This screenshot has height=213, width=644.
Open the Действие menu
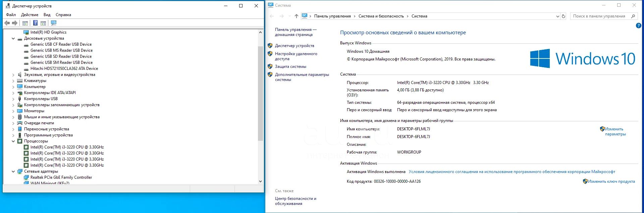[30, 15]
